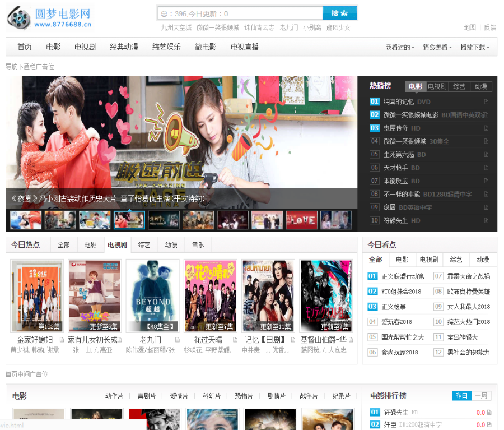Click the 恐怖片 genre link
The image size is (504, 430).
[244, 395]
